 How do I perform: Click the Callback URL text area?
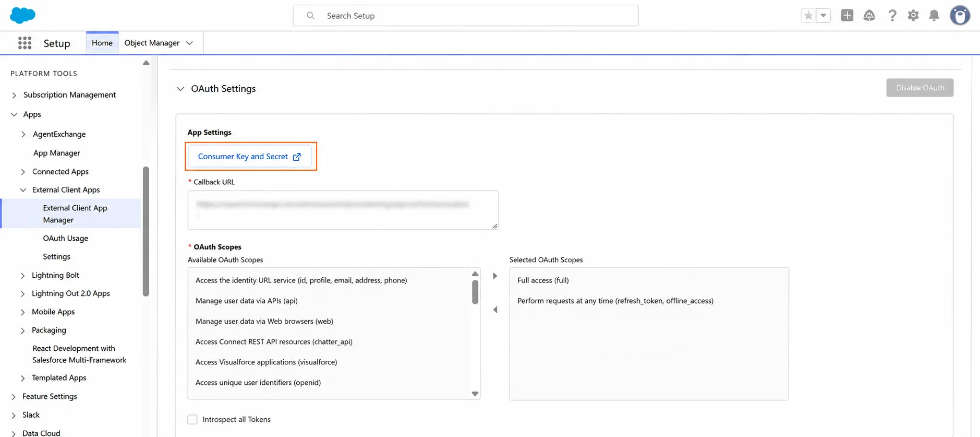[x=343, y=210]
